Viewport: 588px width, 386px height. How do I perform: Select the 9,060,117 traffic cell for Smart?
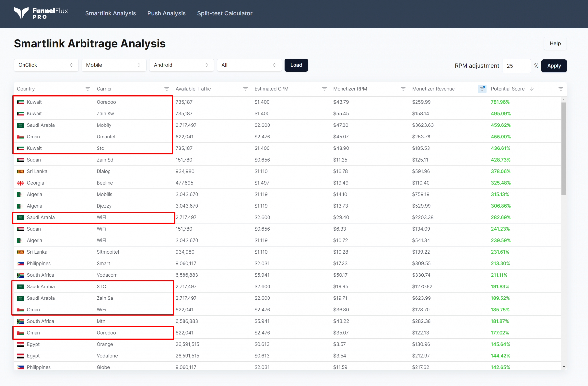(x=186, y=264)
